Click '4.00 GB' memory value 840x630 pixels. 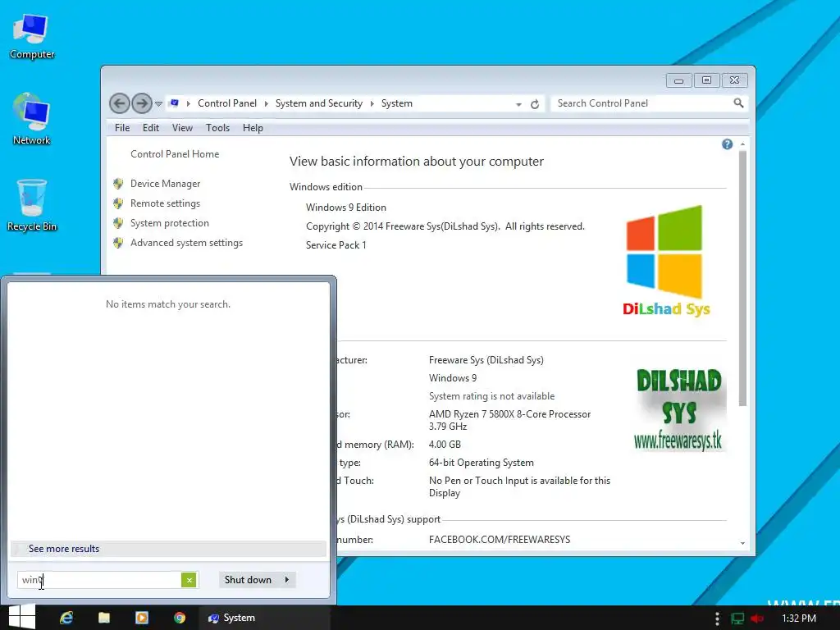[445, 444]
